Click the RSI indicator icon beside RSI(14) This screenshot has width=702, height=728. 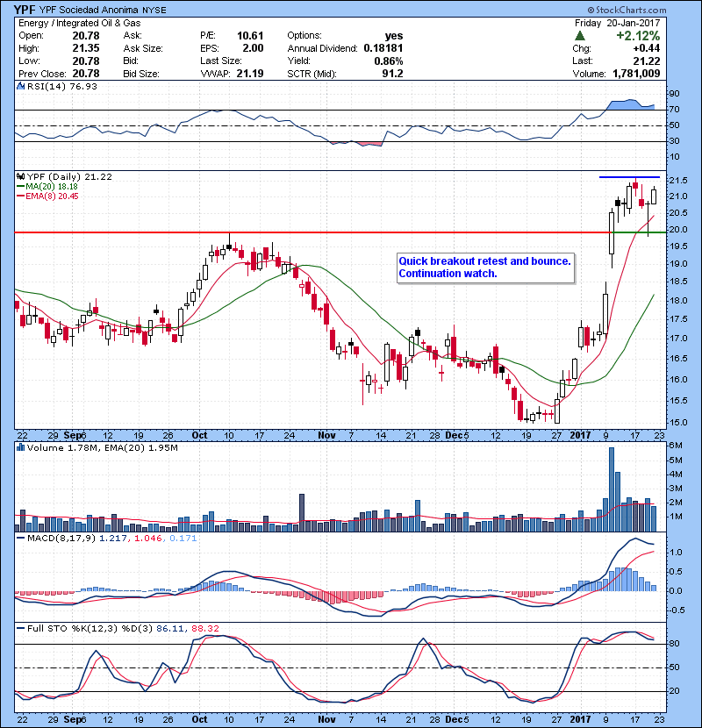pos(20,86)
